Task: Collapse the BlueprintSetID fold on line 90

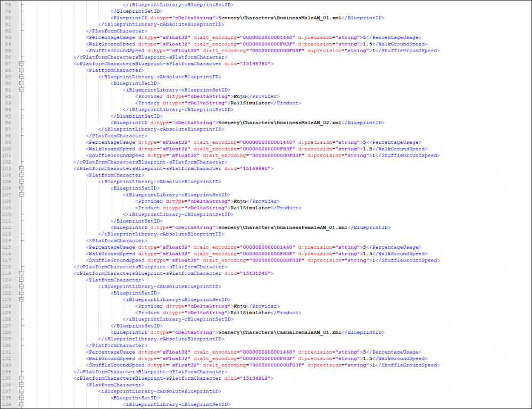Action: (x=21, y=84)
